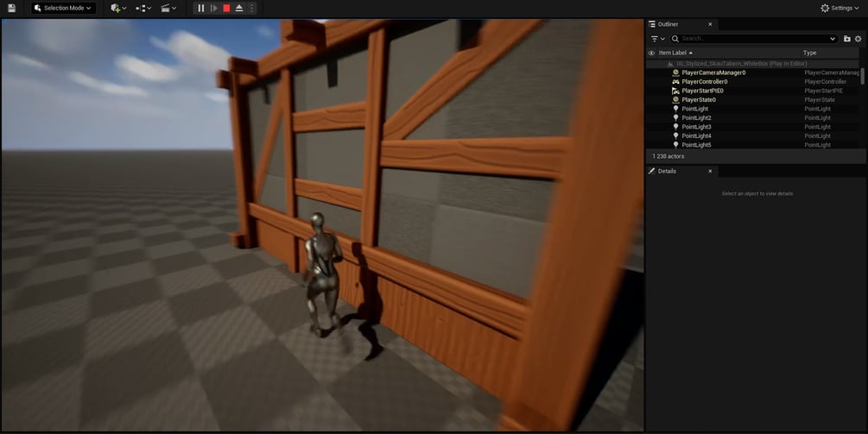Eject from the player controller
868x434 pixels.
pyautogui.click(x=239, y=9)
